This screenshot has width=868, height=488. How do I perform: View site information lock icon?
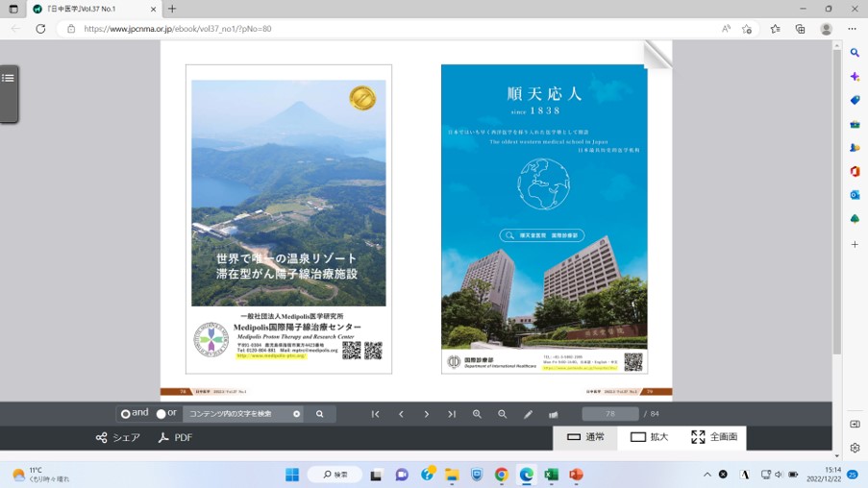(x=71, y=29)
